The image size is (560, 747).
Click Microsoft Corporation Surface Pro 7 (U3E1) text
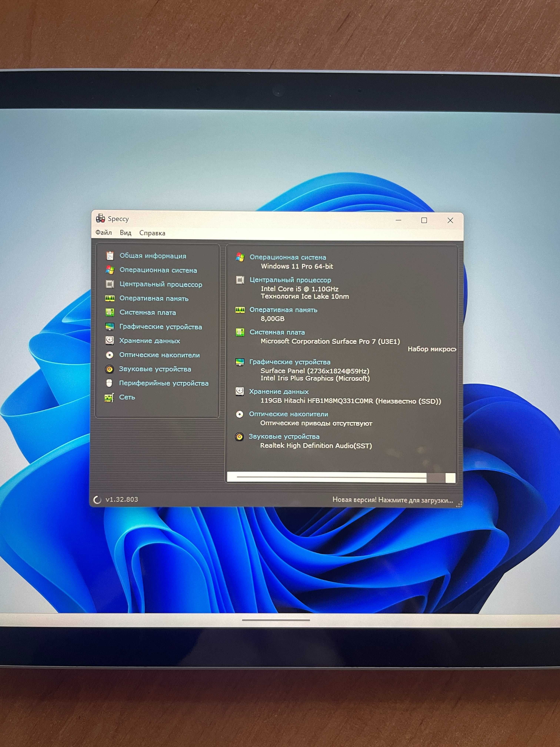[330, 341]
